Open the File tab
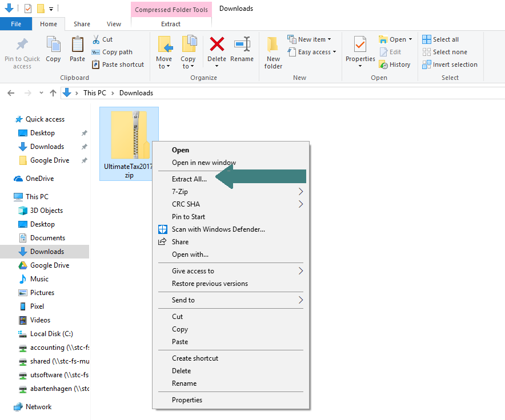Viewport: 505px width, 420px height. pos(16,24)
